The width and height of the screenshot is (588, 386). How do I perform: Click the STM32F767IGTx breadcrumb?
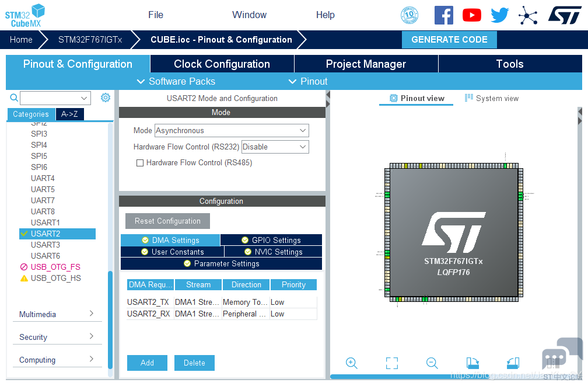tap(90, 40)
